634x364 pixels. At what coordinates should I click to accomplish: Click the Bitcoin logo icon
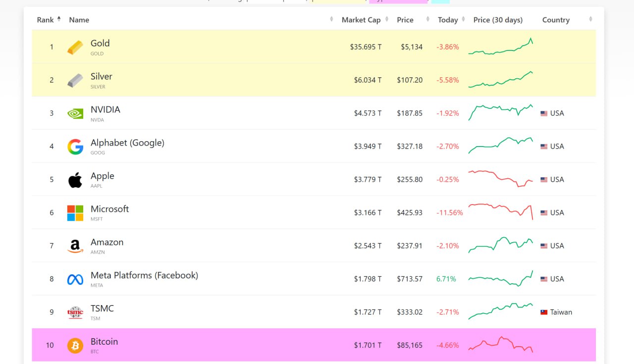point(75,346)
